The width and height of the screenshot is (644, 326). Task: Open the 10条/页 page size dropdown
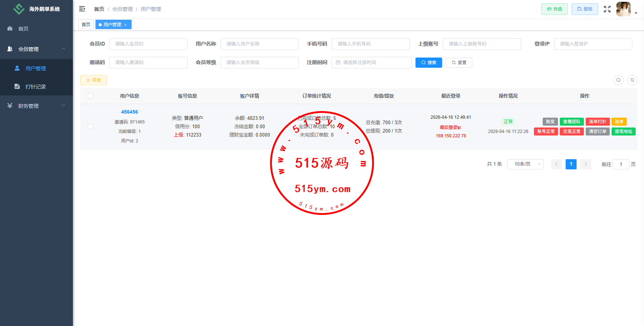(525, 164)
